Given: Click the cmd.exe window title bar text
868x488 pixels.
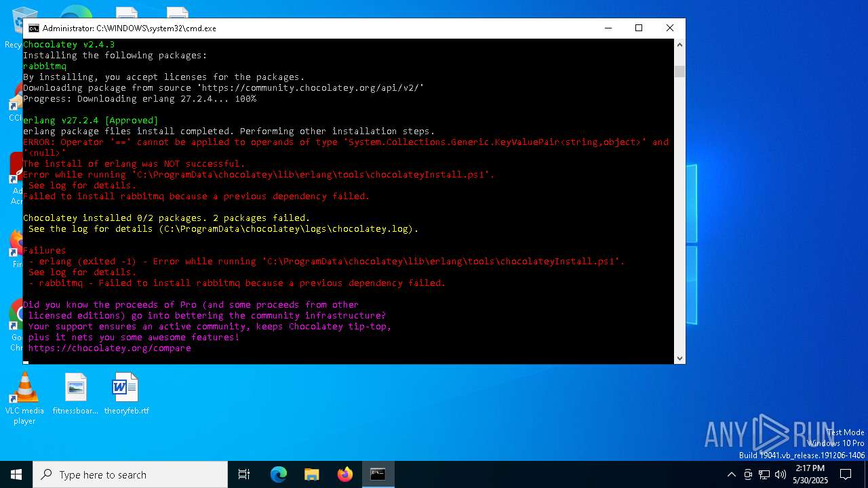Looking at the screenshot, I should (x=130, y=28).
